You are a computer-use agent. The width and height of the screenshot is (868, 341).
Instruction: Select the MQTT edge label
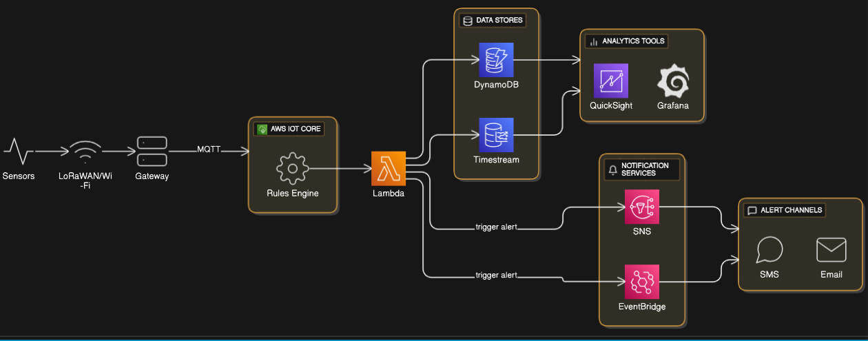point(209,149)
